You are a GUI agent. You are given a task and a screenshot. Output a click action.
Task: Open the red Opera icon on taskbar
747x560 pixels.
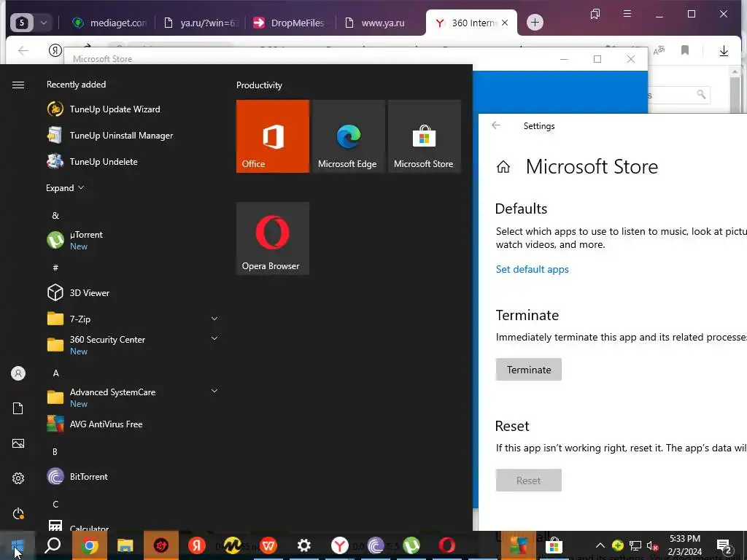[x=447, y=545]
